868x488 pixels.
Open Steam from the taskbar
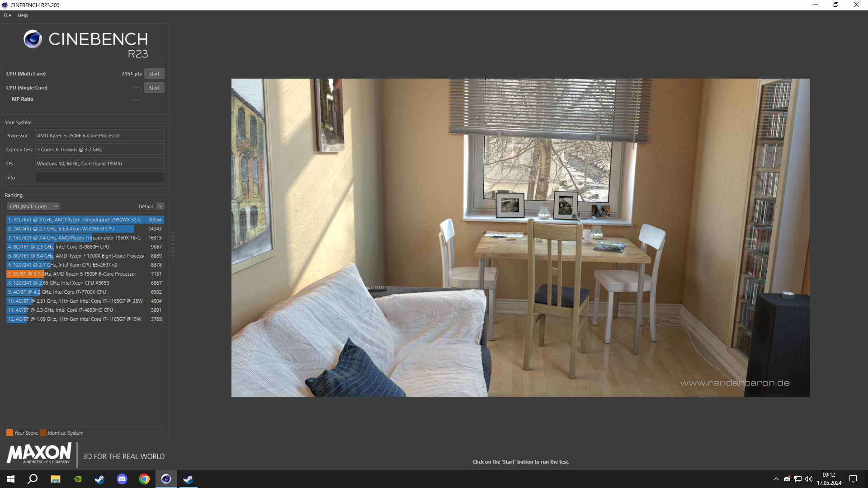click(x=99, y=479)
